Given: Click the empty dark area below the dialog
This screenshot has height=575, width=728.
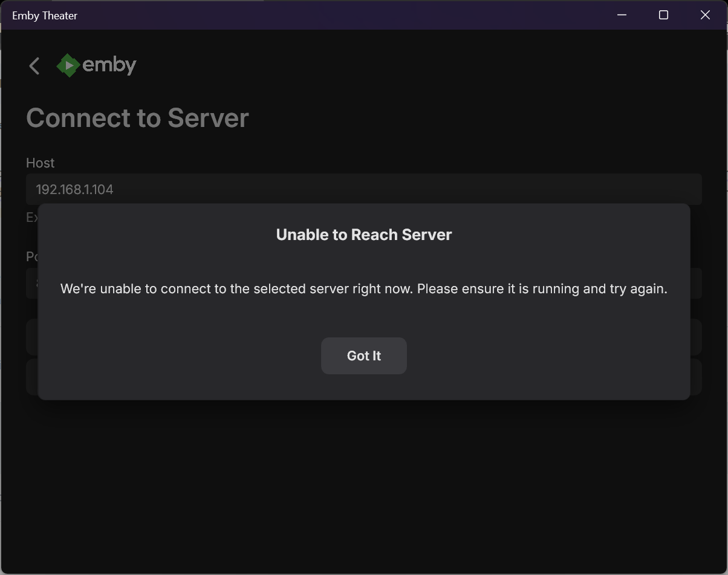Looking at the screenshot, I should (x=363, y=484).
